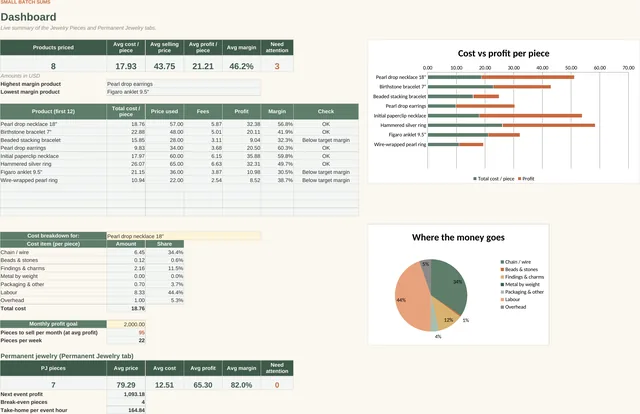Select the Initial paperclip necklace table row name
640x414 pixels.
click(x=29, y=156)
